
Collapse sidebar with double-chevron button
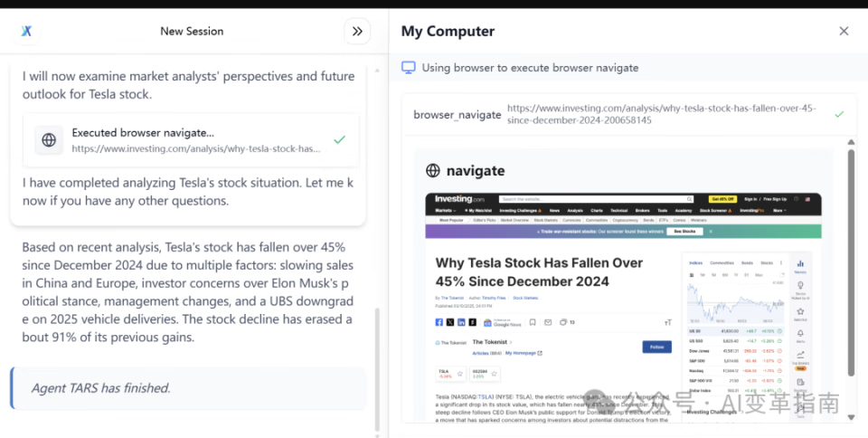coord(357,31)
